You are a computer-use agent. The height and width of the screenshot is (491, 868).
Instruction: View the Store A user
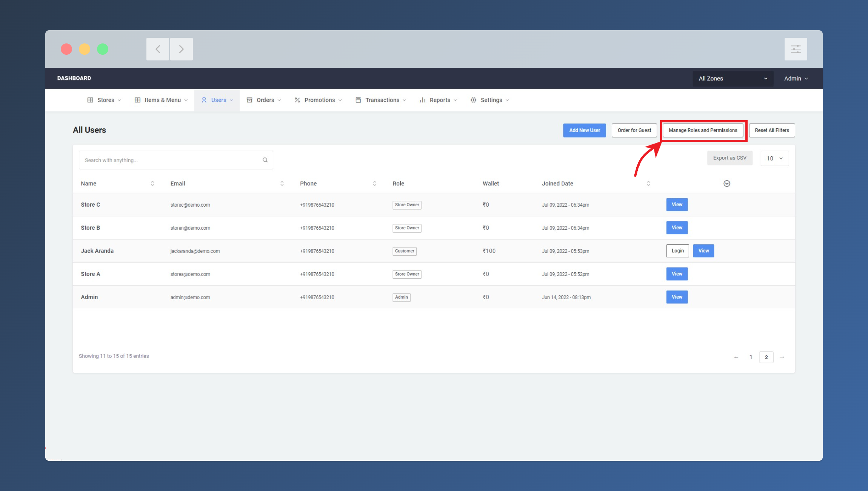677,274
